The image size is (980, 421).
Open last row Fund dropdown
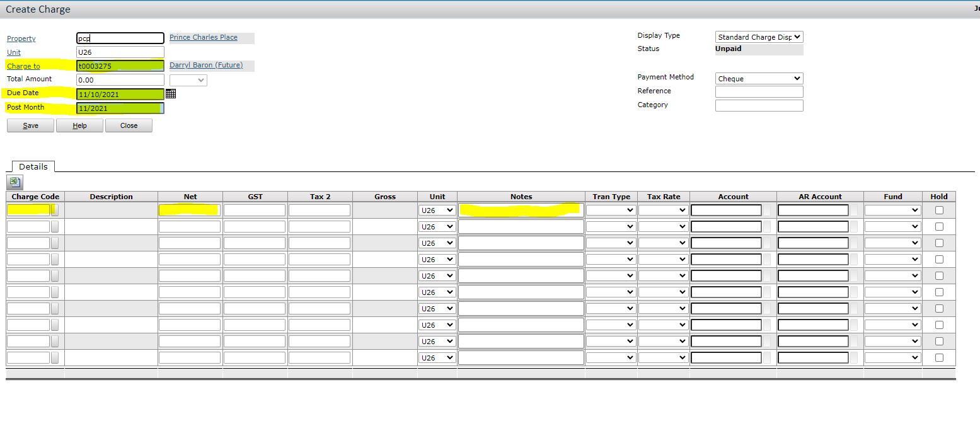coord(892,358)
